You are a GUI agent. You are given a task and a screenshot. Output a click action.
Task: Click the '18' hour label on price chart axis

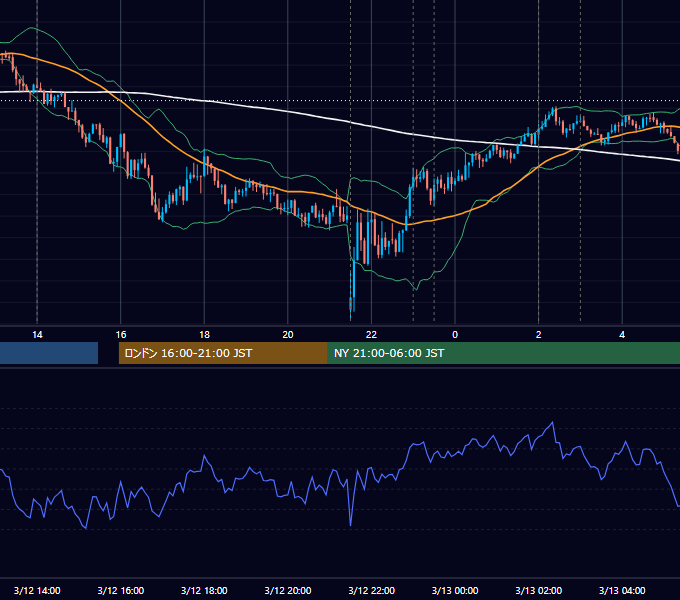204,335
